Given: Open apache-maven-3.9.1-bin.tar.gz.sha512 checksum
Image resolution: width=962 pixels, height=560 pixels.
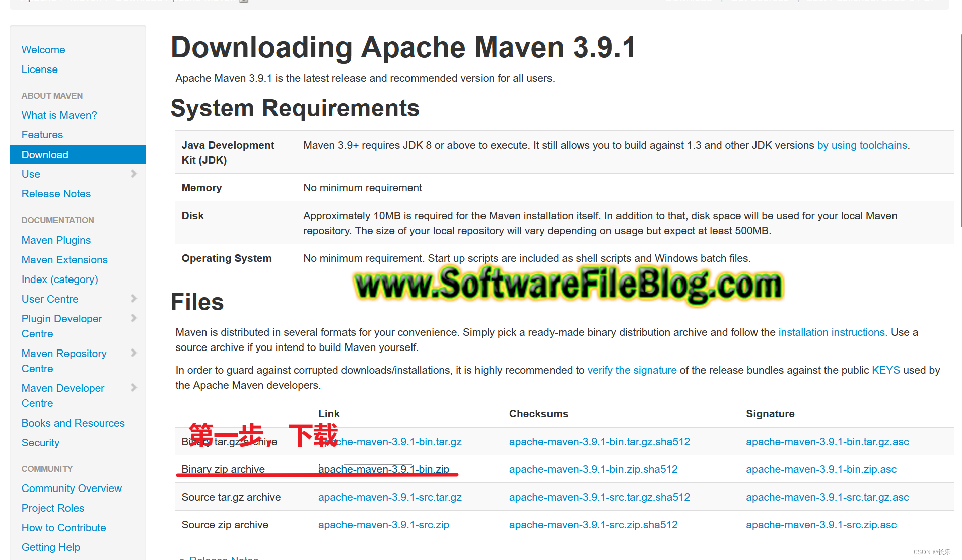Looking at the screenshot, I should (x=599, y=442).
